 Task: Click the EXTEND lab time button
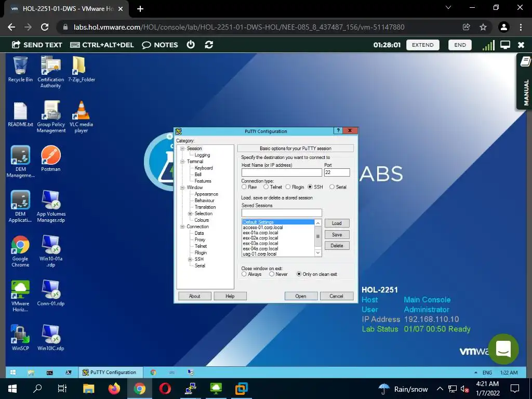423,45
